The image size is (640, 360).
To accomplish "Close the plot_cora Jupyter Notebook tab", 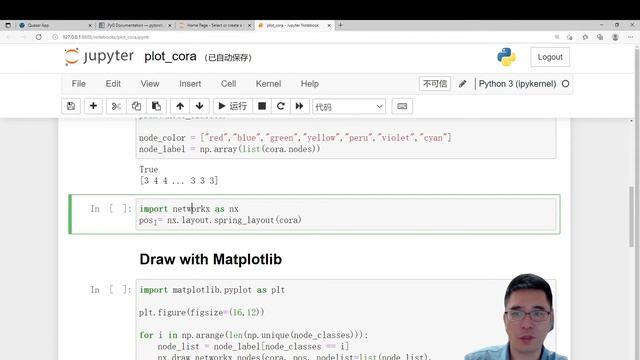I will pos(329,25).
